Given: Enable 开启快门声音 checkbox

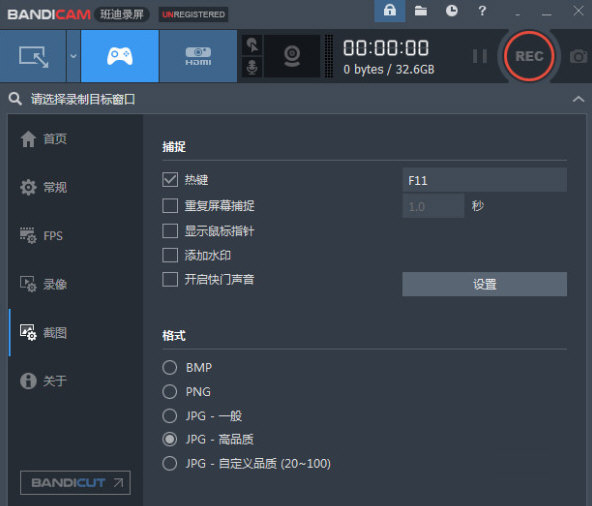Looking at the screenshot, I should click(170, 280).
